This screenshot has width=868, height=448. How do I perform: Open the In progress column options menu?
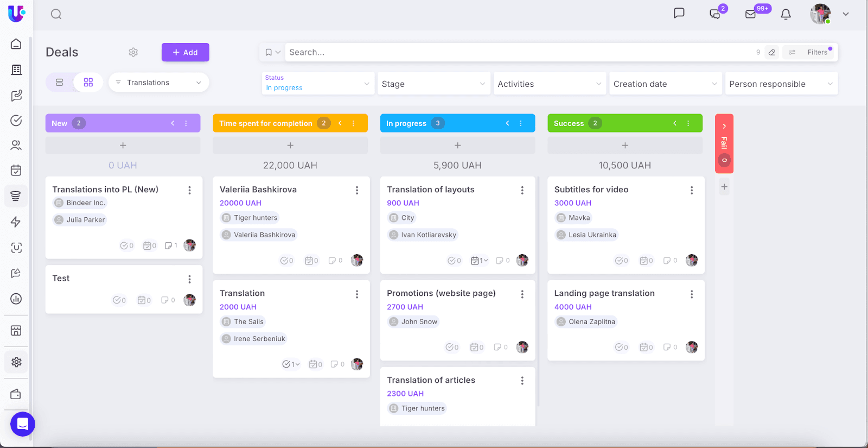coord(521,123)
